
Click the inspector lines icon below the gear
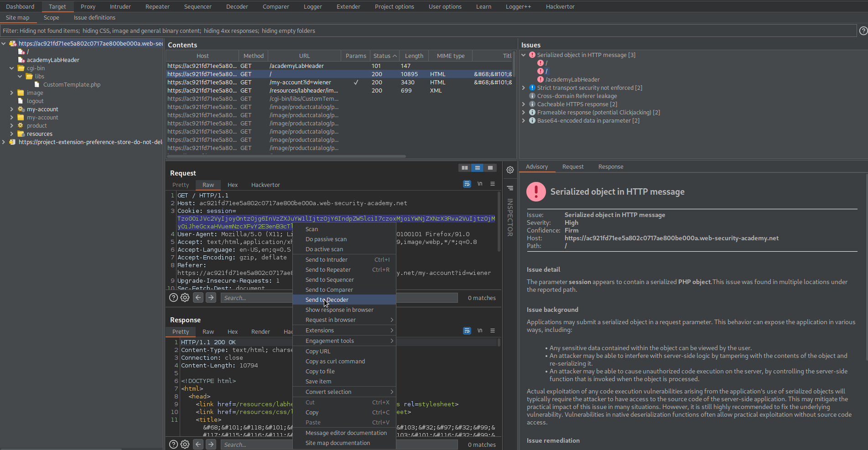[x=510, y=188]
